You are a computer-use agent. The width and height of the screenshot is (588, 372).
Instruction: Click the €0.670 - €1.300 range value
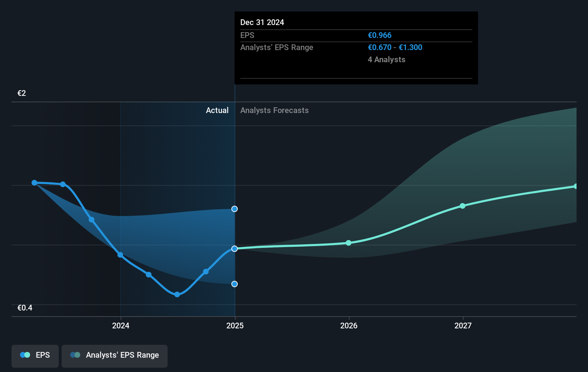395,48
